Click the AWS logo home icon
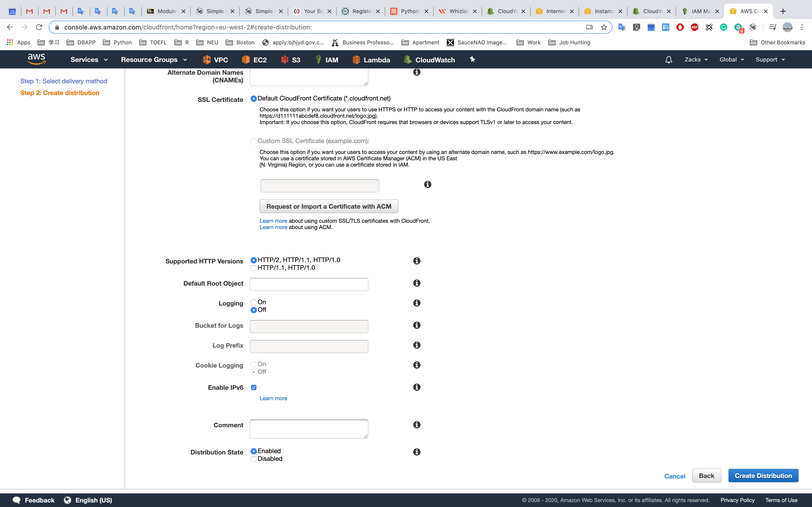Image resolution: width=812 pixels, height=507 pixels. pyautogui.click(x=36, y=59)
